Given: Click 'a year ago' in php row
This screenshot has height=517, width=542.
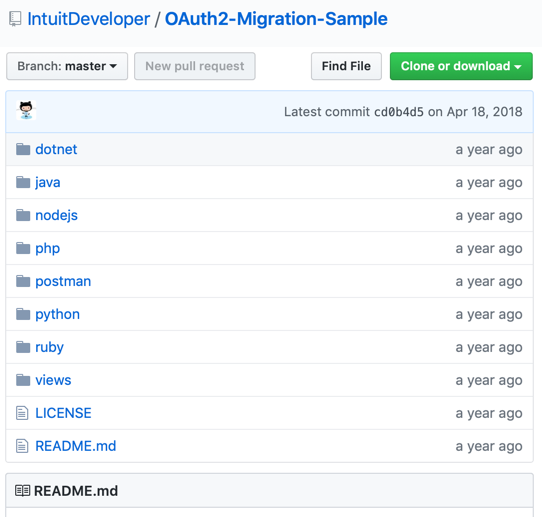Looking at the screenshot, I should [x=489, y=249].
